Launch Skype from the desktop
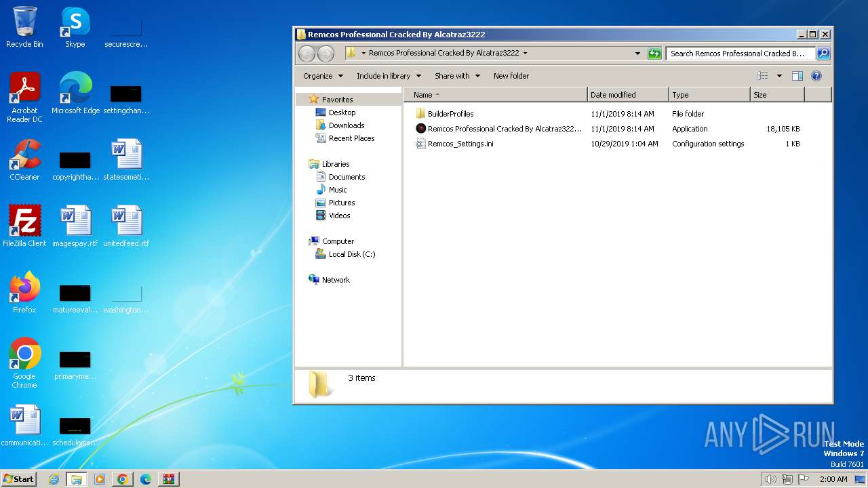Image resolution: width=868 pixels, height=488 pixels. click(x=75, y=27)
